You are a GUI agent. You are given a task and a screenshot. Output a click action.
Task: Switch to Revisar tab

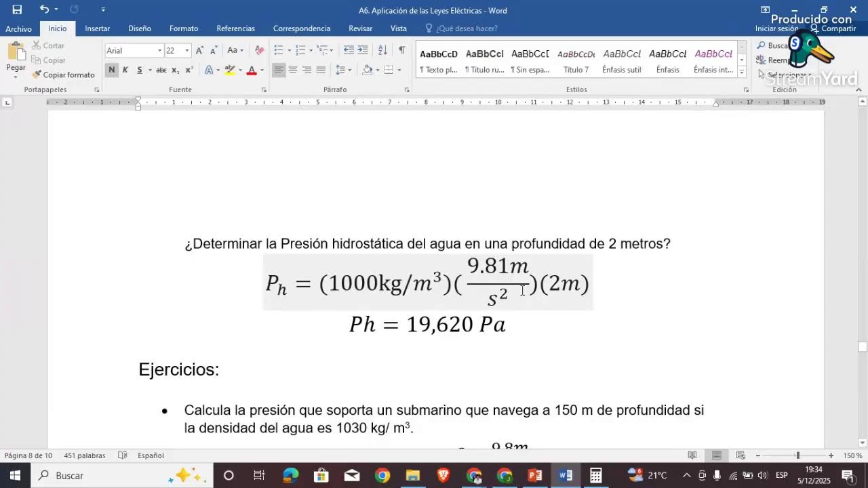point(360,28)
